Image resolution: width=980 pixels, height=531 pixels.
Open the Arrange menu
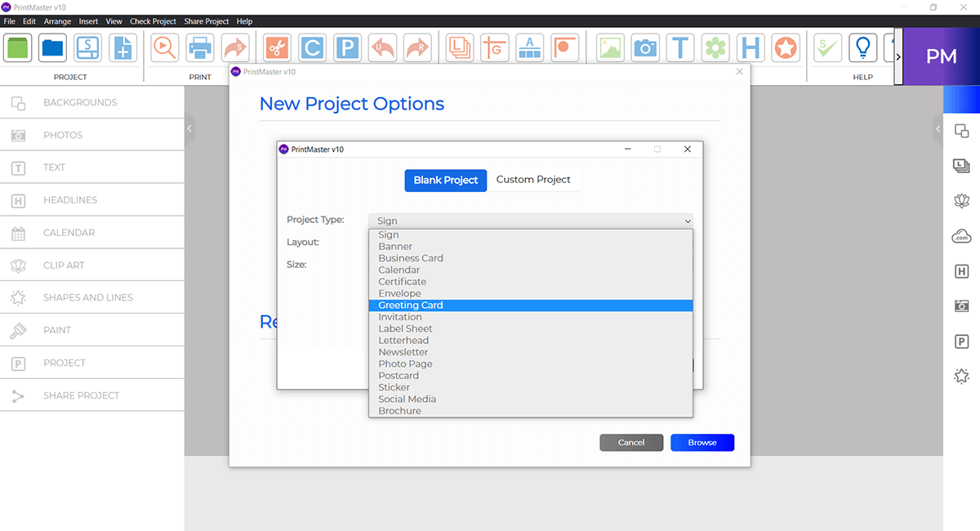click(x=57, y=21)
